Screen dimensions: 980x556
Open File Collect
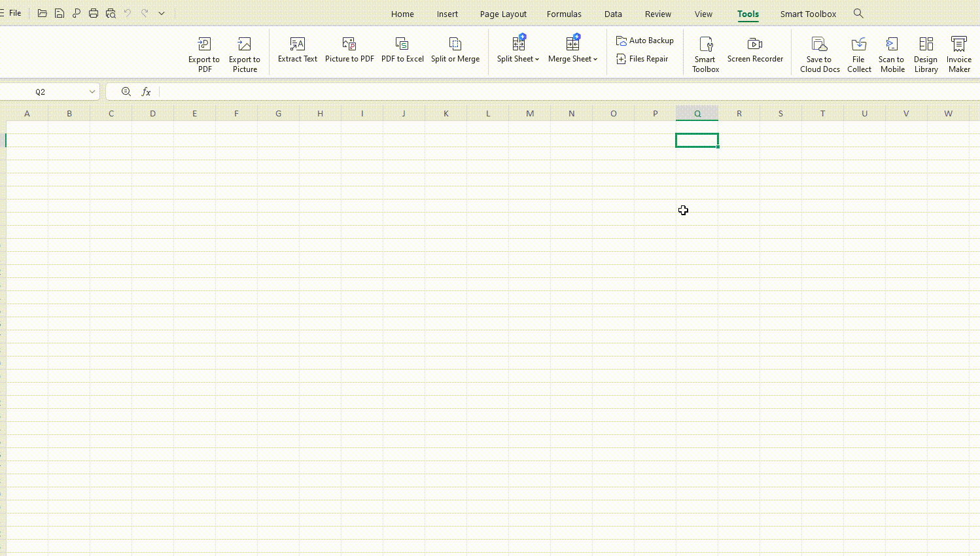(x=859, y=54)
